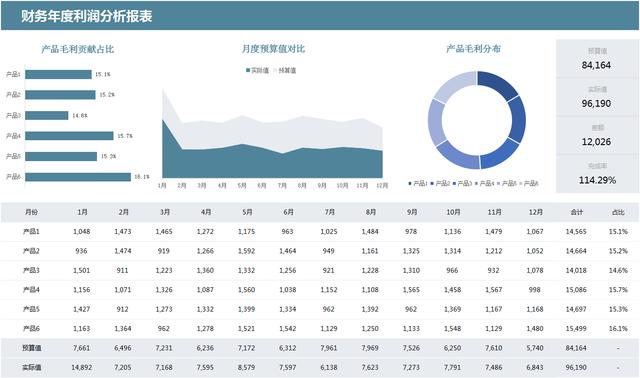This screenshot has height=378, width=640.
Task: Click the 预算值 legend entry of area chart
Action: 285,71
